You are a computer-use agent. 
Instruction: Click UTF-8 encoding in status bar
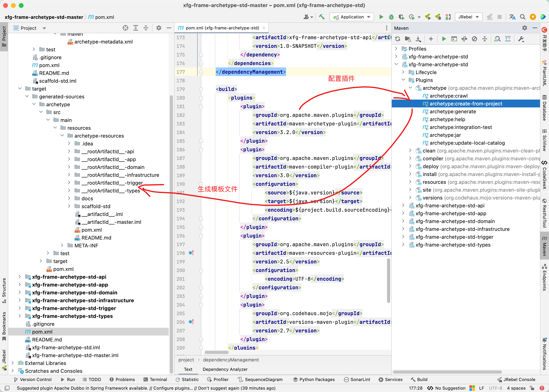(x=495, y=388)
